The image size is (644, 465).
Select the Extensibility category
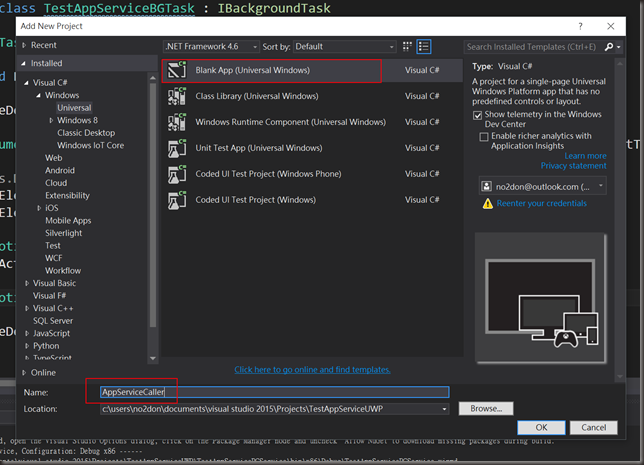[67, 196]
